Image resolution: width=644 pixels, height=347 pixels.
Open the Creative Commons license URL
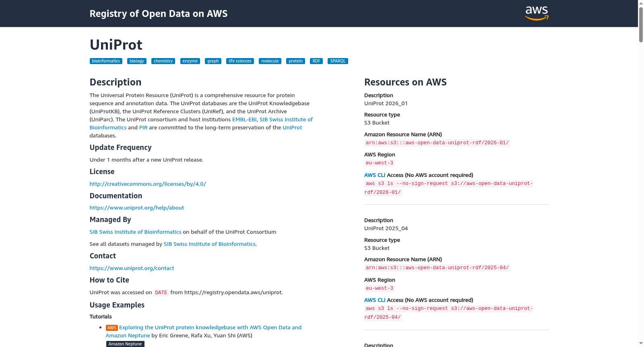click(x=148, y=184)
